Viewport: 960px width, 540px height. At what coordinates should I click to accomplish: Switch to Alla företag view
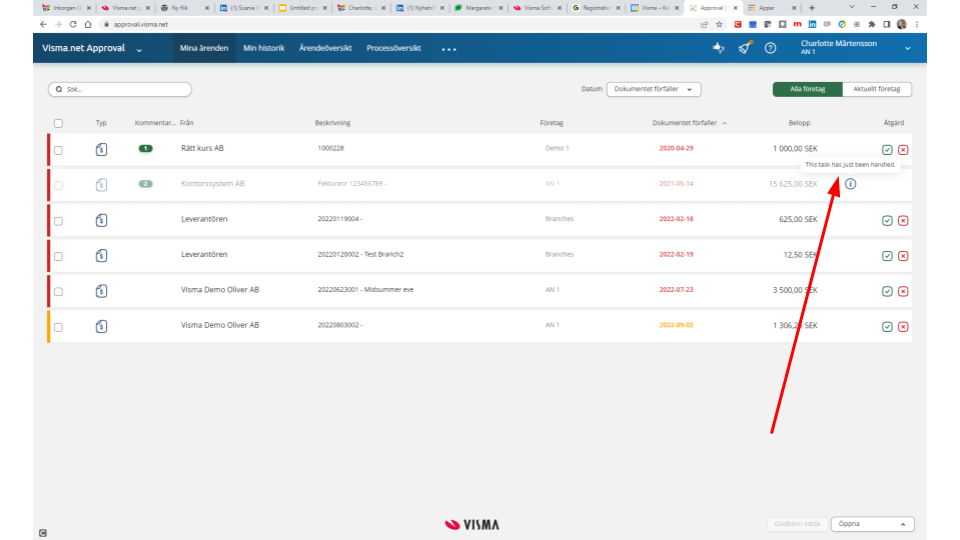(x=808, y=89)
